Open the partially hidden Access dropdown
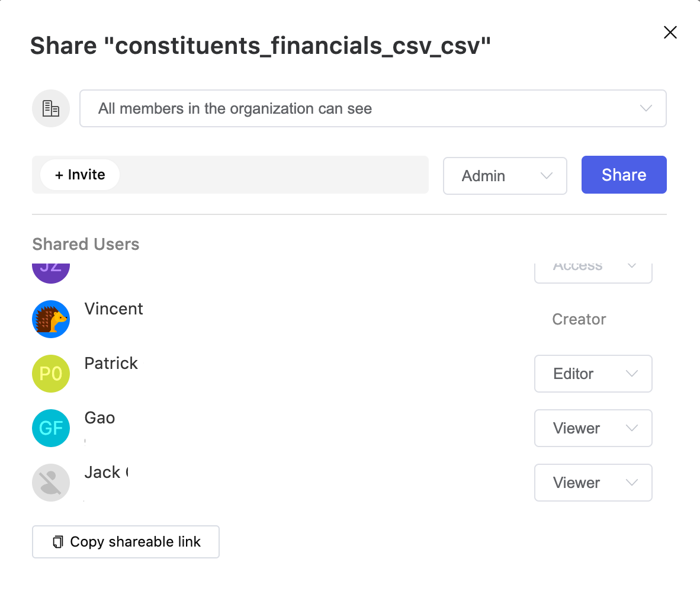This screenshot has width=700, height=591. (x=593, y=271)
